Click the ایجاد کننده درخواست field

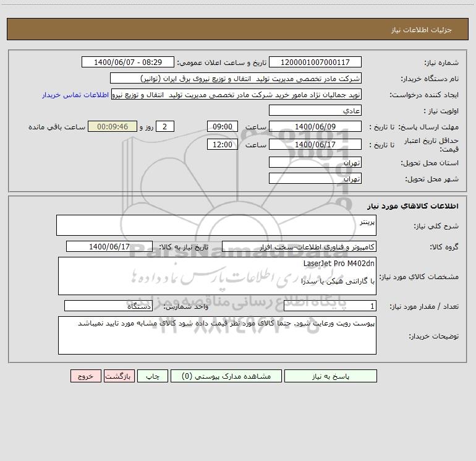237,94
